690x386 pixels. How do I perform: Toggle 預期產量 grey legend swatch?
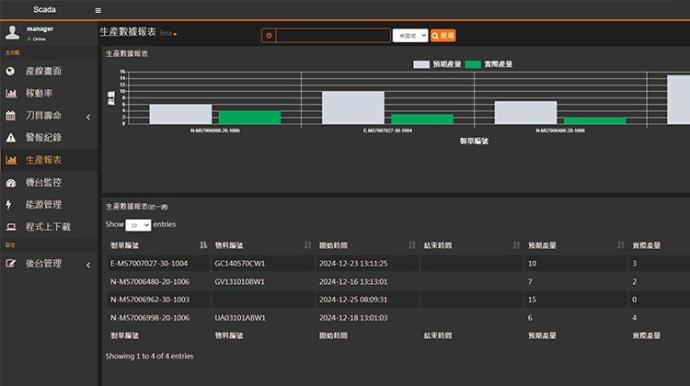[x=421, y=64]
